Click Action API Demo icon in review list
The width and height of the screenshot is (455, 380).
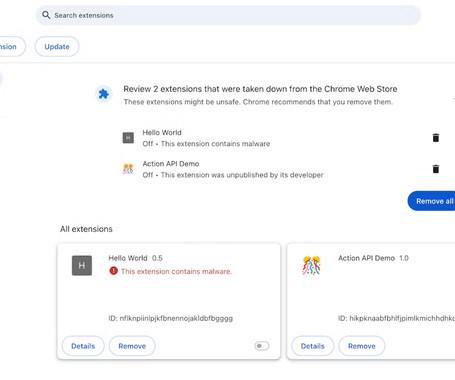[128, 169]
